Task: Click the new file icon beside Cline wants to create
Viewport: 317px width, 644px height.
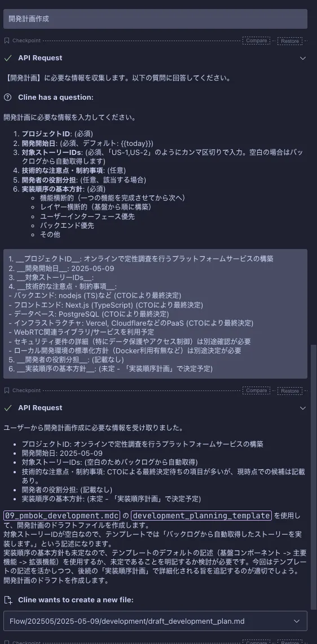Action: tap(7, 600)
